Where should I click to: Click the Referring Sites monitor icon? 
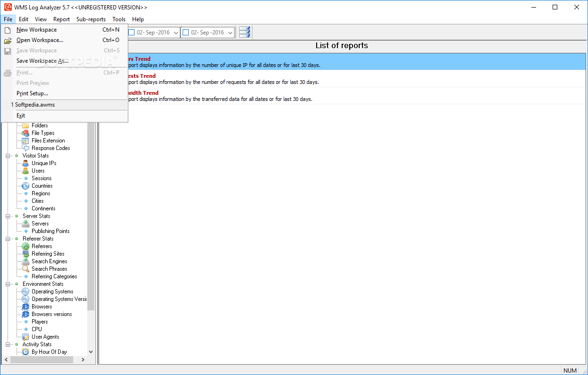click(25, 254)
